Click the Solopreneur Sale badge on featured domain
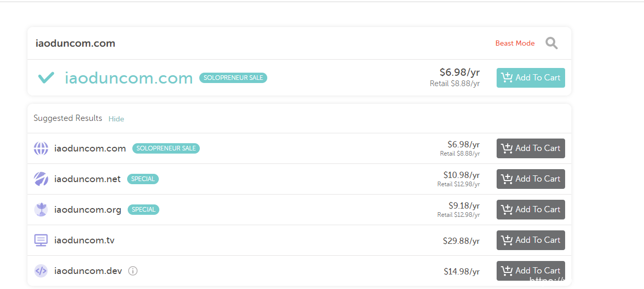The width and height of the screenshot is (644, 289). click(233, 78)
